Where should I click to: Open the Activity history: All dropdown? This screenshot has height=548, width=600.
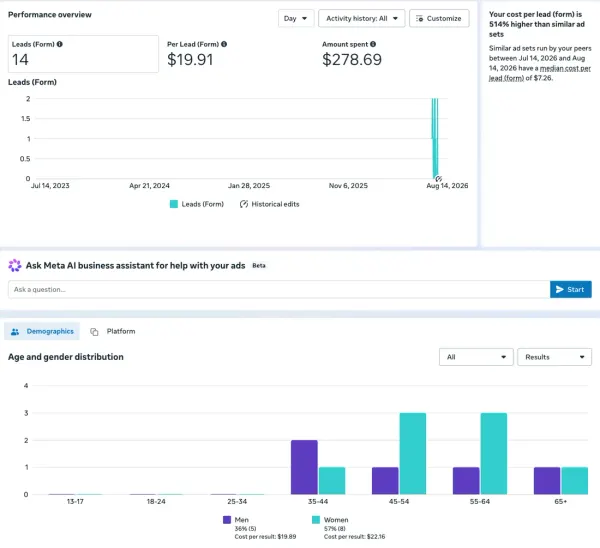click(362, 18)
